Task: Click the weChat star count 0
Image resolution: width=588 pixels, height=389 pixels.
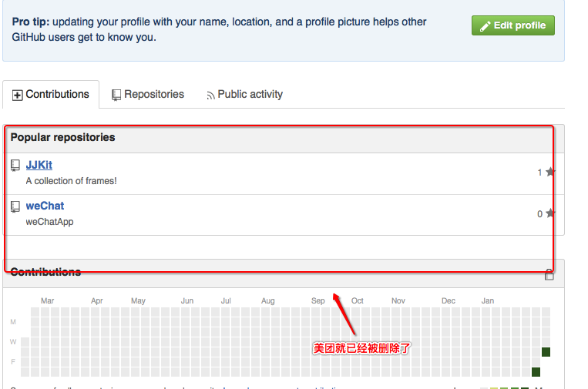Action: [539, 213]
